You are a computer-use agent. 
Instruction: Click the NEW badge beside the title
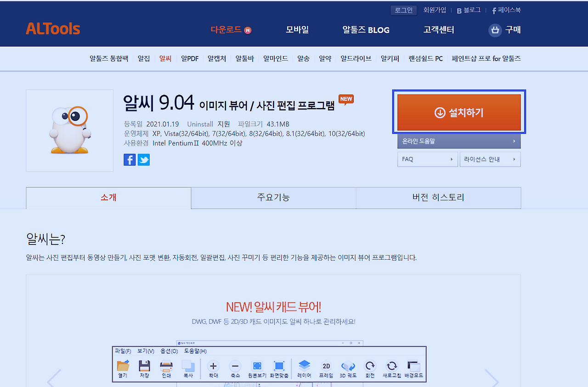[346, 99]
